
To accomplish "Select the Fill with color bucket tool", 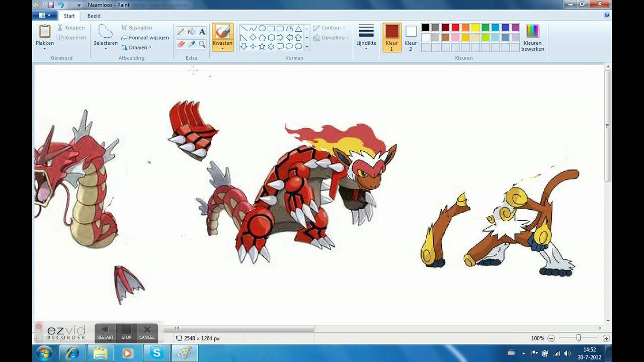I will point(191,32).
